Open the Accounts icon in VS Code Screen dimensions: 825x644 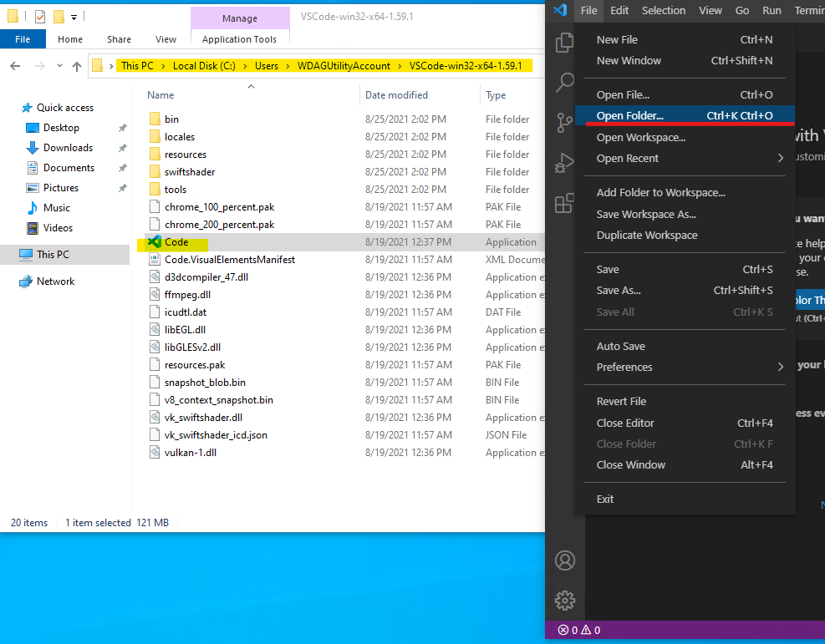pos(564,560)
